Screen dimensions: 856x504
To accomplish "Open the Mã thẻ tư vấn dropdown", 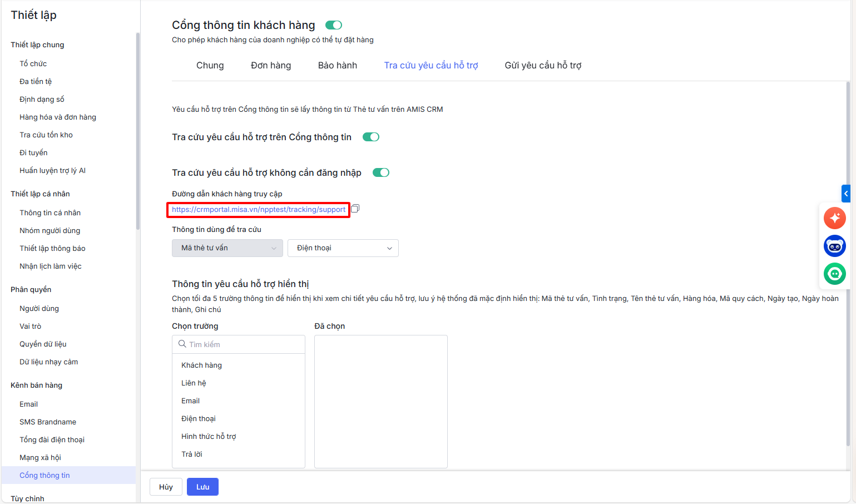I will point(227,248).
